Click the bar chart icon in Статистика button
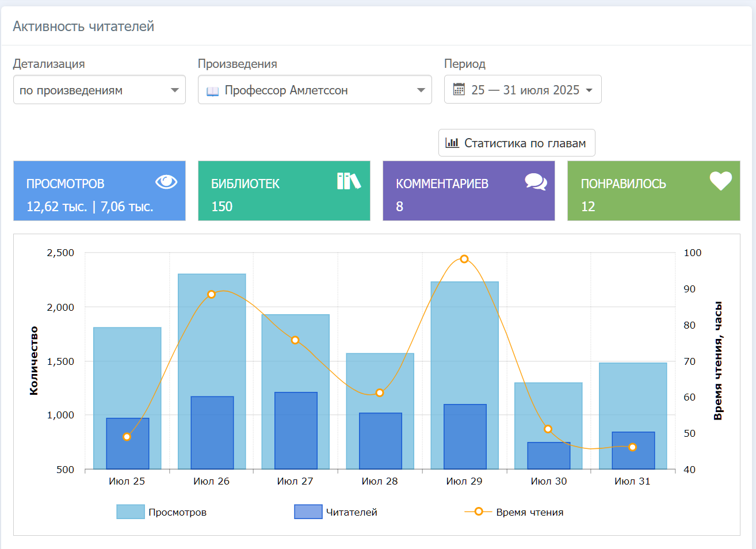This screenshot has width=756, height=549. (x=452, y=143)
